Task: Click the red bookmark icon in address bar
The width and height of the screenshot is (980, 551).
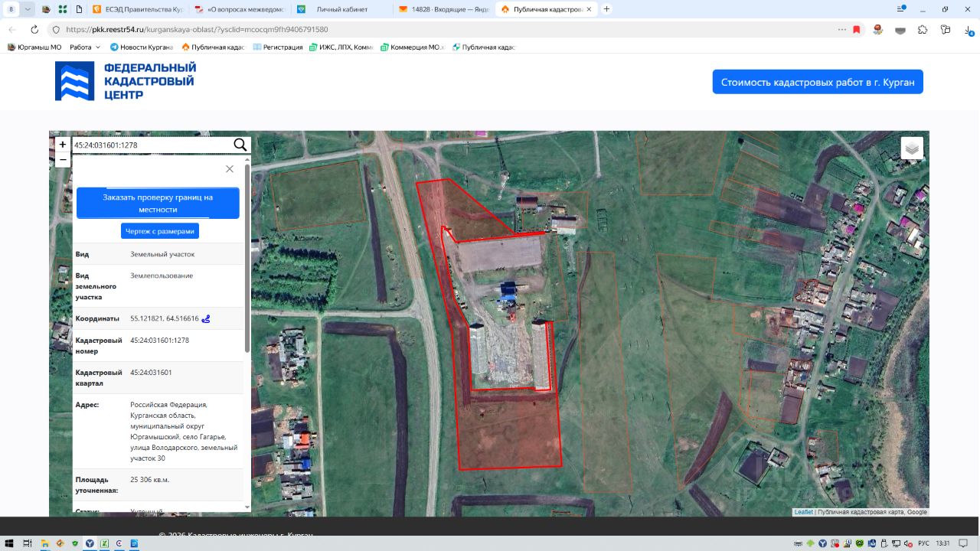Action: (857, 29)
